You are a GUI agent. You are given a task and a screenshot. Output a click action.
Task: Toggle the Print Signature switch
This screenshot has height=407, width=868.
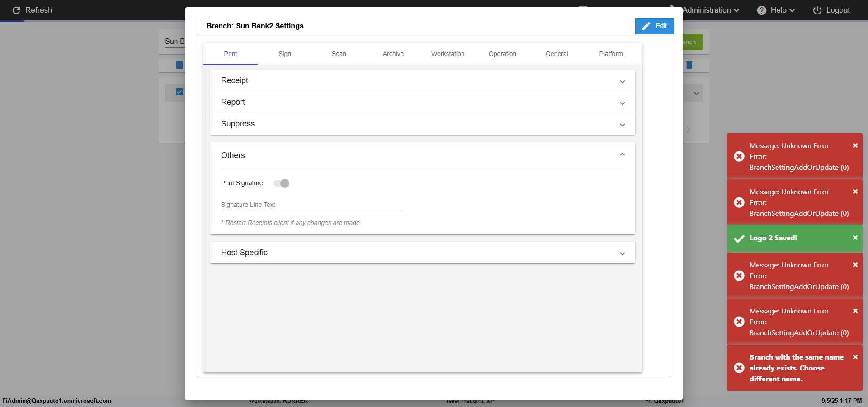281,183
